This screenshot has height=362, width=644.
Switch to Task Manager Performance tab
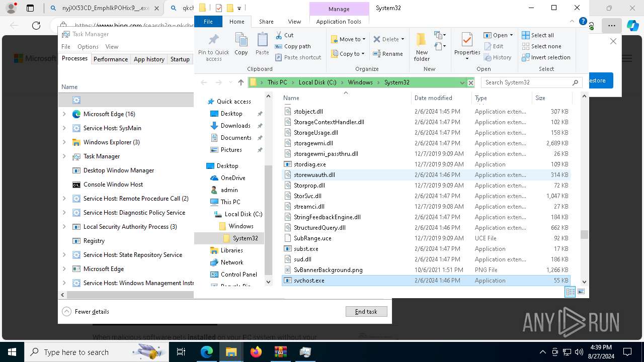point(111,59)
